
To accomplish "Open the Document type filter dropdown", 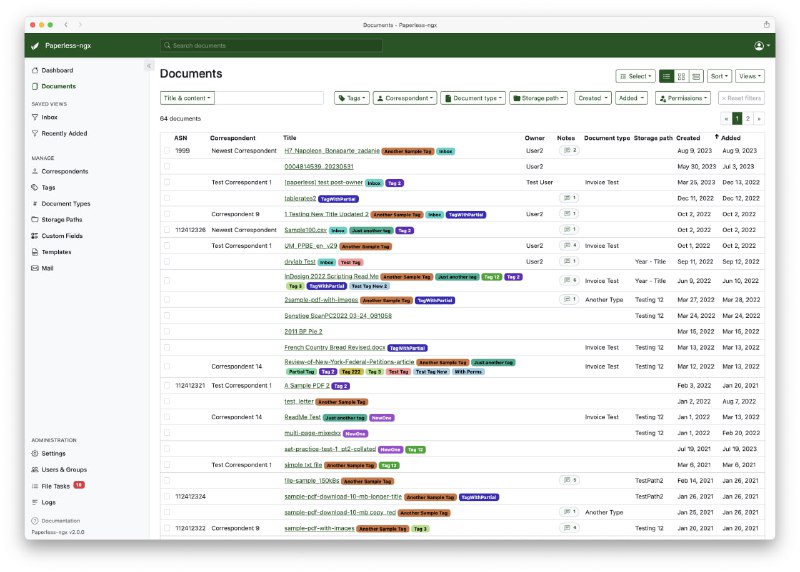I will [x=474, y=98].
